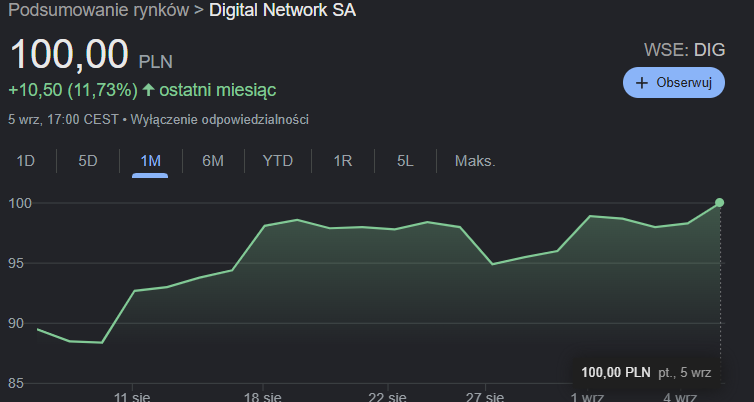Select the 1R one-year tab
This screenshot has height=402, width=754.
click(343, 161)
